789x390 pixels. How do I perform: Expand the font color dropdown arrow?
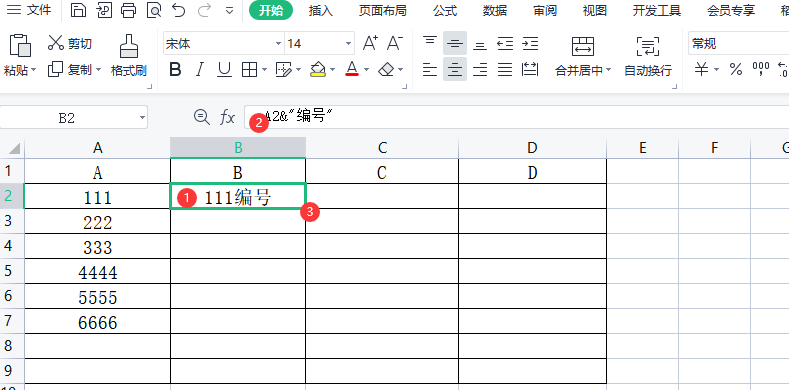pyautogui.click(x=366, y=70)
